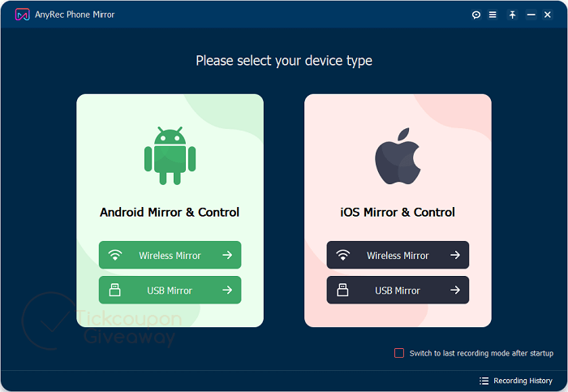This screenshot has width=568, height=392.
Task: Open the hamburger menu in title bar
Action: click(493, 15)
